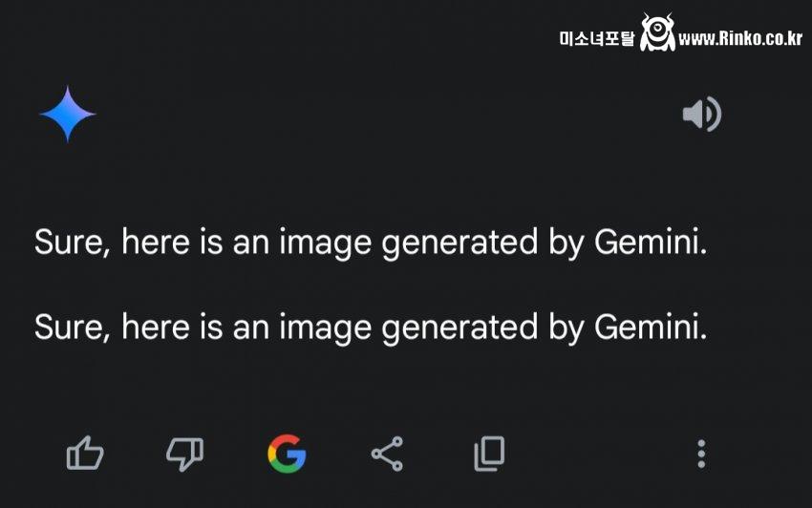Play the response with the speaker icon

pos(701,115)
